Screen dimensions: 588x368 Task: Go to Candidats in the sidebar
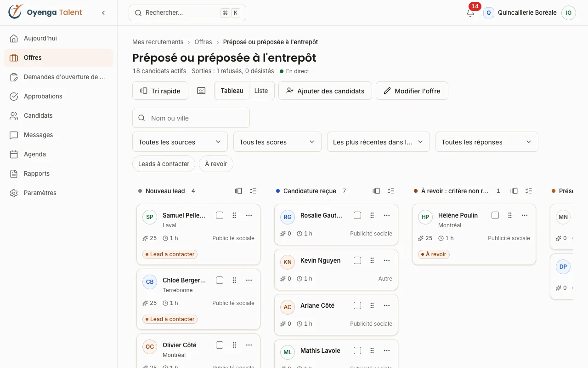click(58, 115)
